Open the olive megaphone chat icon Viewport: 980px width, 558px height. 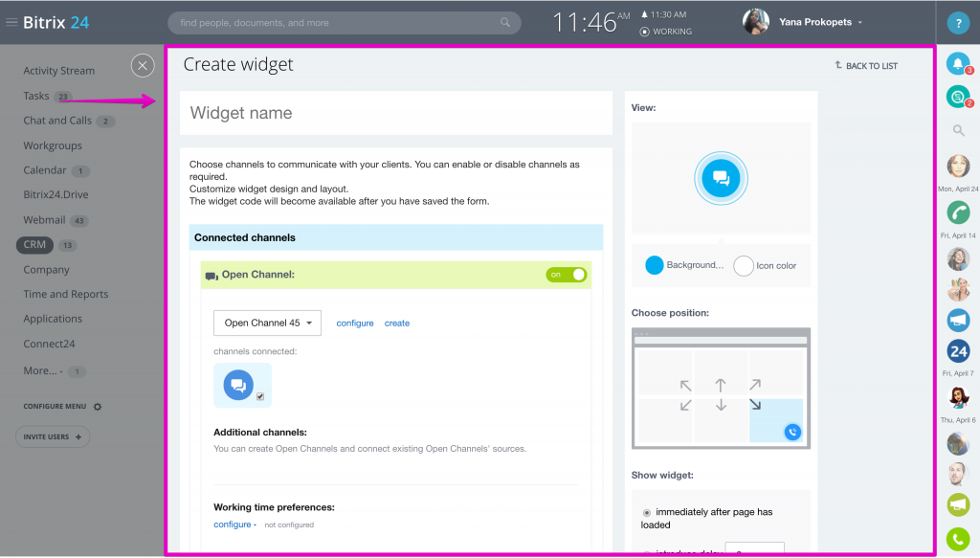pos(958,505)
